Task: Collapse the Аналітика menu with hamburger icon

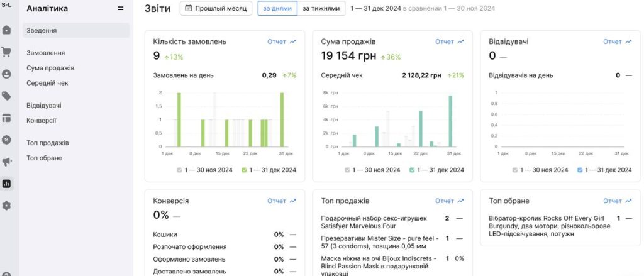Action: click(120, 8)
